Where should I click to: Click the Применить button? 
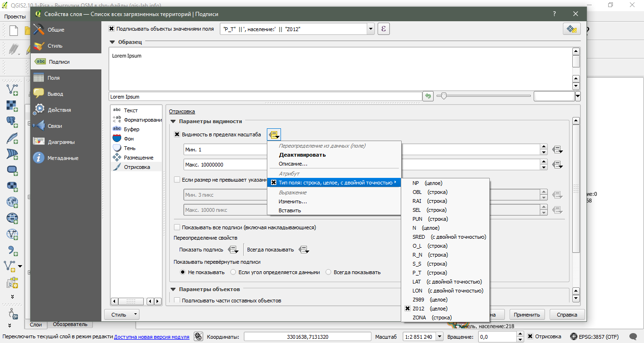[527, 314]
